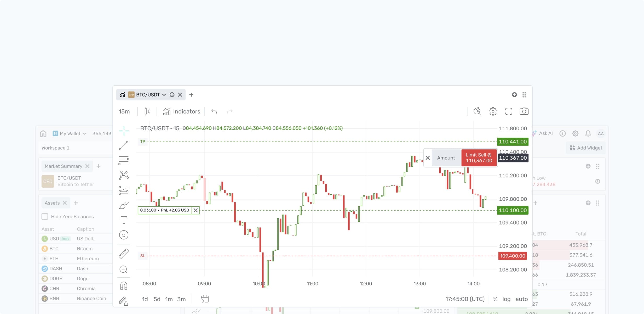Open the 15m timeframe selector
The width and height of the screenshot is (644, 314).
coord(124,111)
